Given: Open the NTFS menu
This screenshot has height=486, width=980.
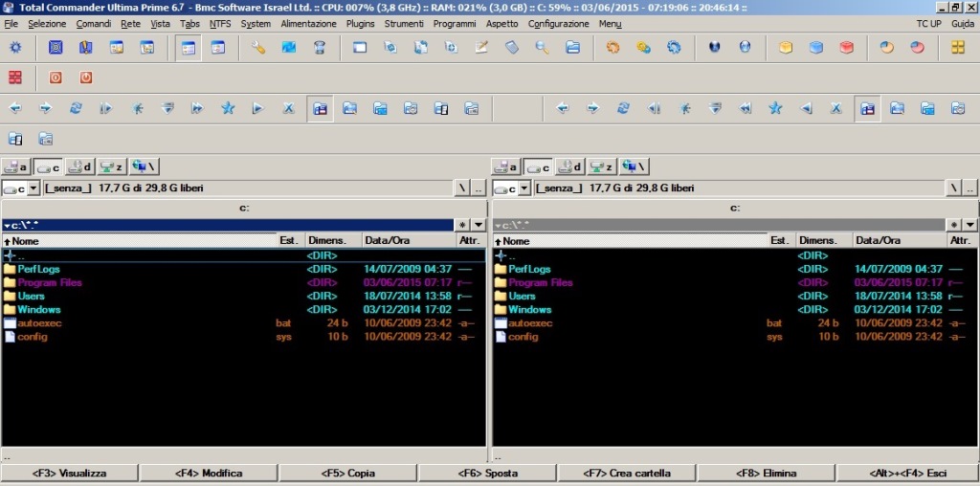Looking at the screenshot, I should point(220,24).
